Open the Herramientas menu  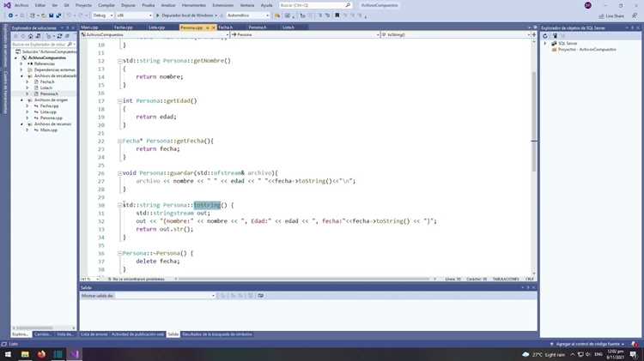pyautogui.click(x=193, y=5)
